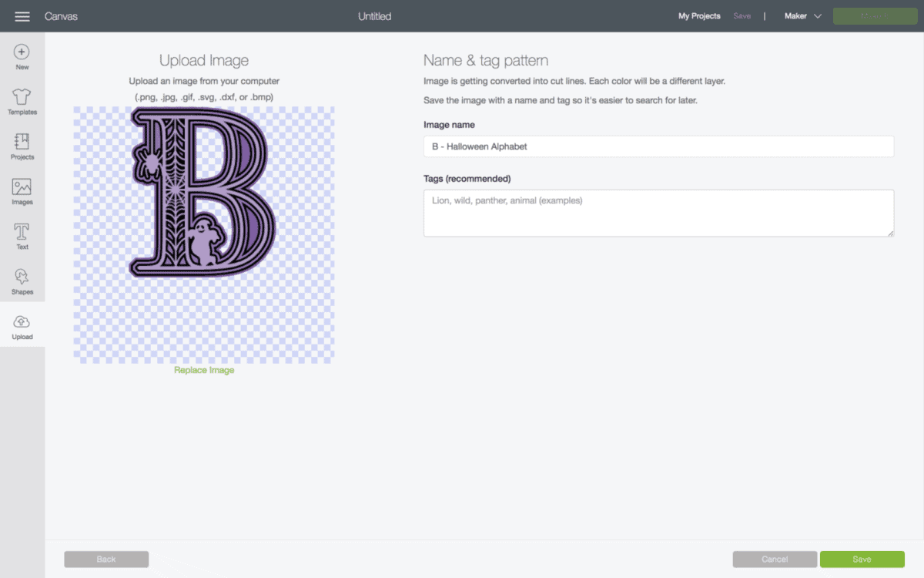Click the Canvas title
Screen dimensions: 924x578
click(x=61, y=16)
